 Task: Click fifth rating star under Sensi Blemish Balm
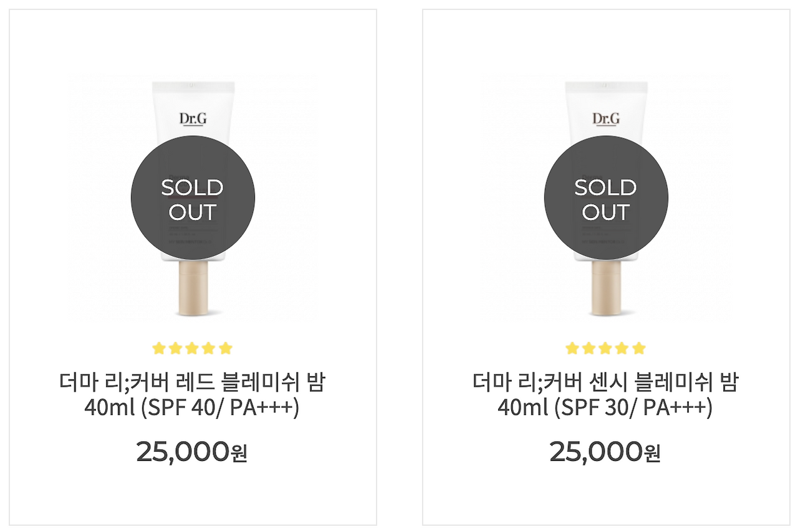(639, 348)
